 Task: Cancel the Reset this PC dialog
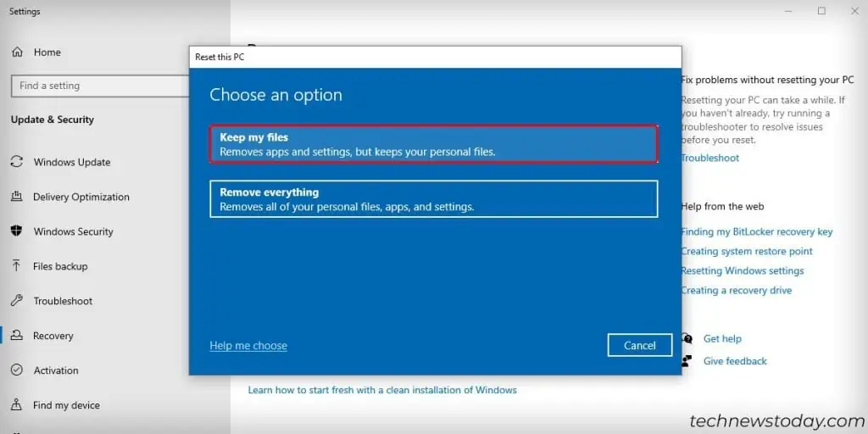tap(639, 346)
